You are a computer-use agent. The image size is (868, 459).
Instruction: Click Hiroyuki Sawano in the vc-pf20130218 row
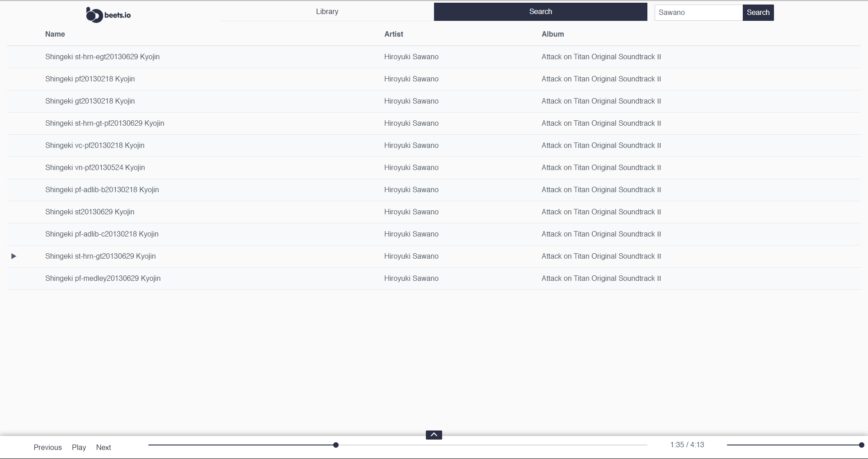pyautogui.click(x=411, y=146)
